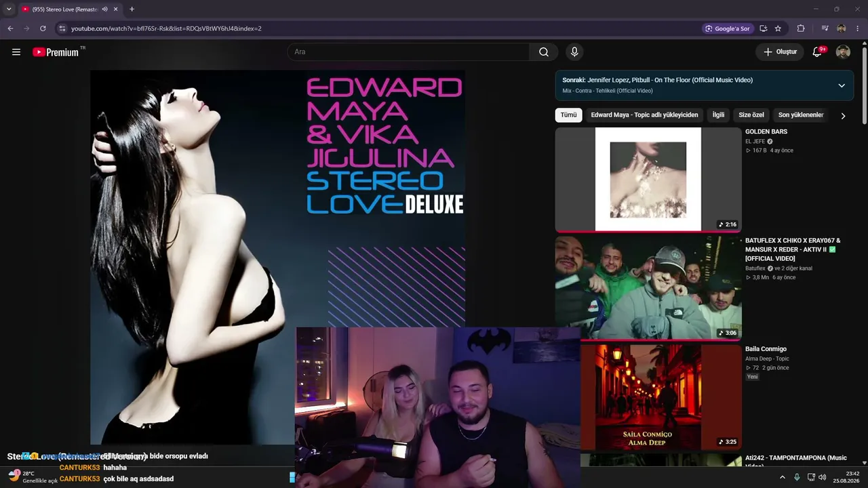Open the volume speaker tray icon
The width and height of the screenshot is (868, 488).
tap(823, 477)
